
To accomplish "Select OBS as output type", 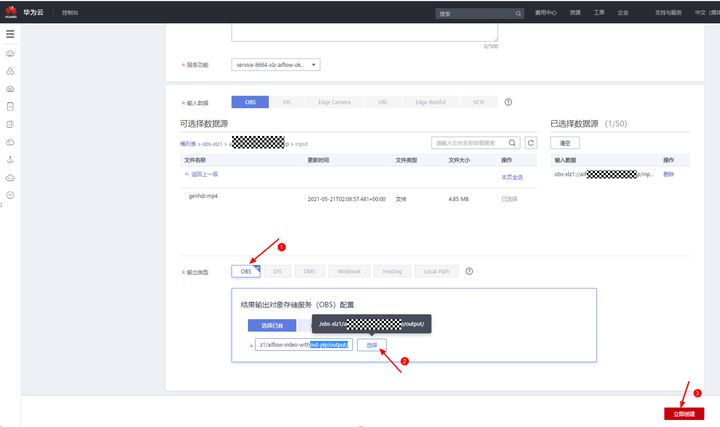I will click(x=246, y=271).
